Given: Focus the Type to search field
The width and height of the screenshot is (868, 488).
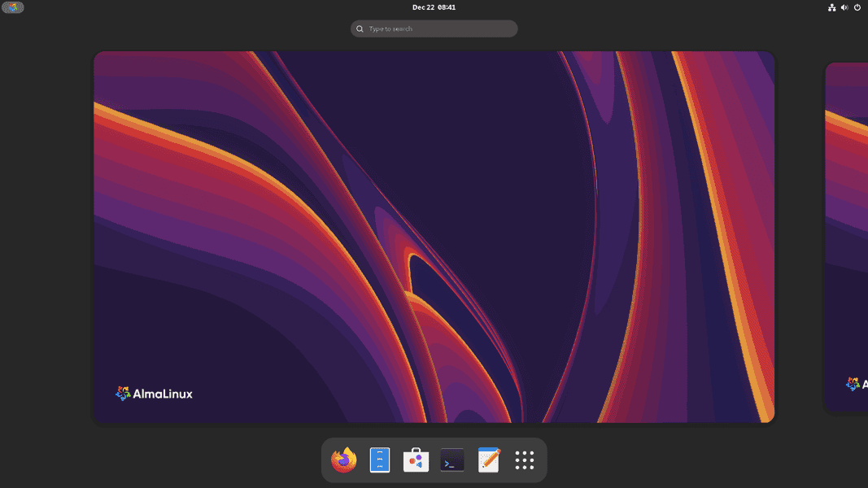Looking at the screenshot, I should tap(434, 28).
